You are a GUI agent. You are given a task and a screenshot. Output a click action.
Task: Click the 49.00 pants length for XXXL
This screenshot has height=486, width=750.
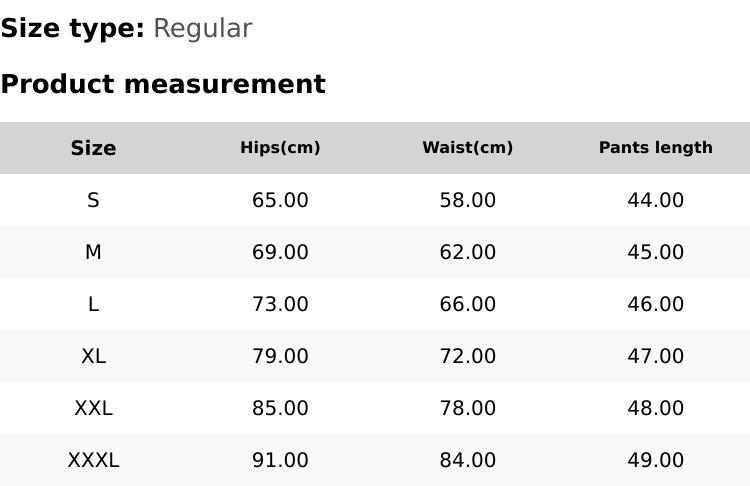(x=655, y=460)
